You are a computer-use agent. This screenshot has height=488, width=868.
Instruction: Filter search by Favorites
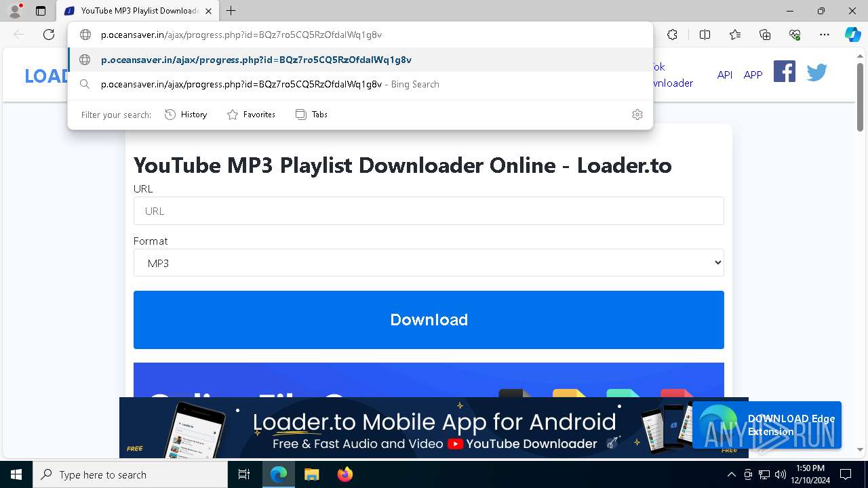[x=251, y=115]
